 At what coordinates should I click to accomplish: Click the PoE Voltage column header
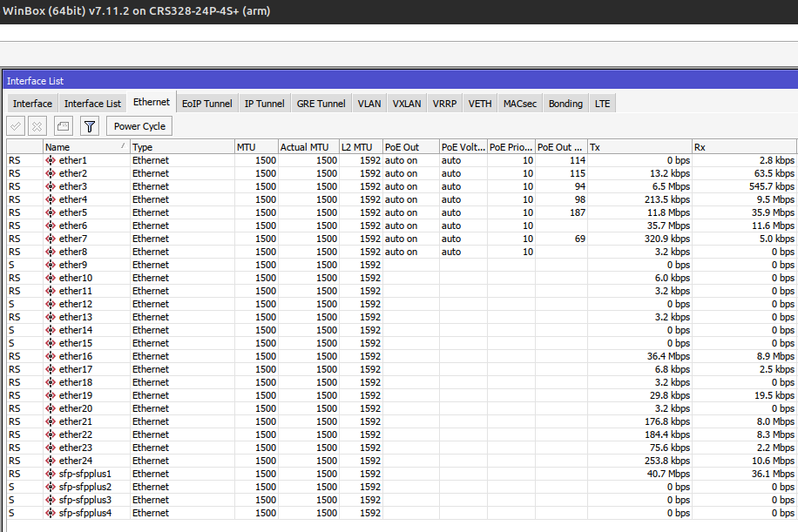coord(463,147)
